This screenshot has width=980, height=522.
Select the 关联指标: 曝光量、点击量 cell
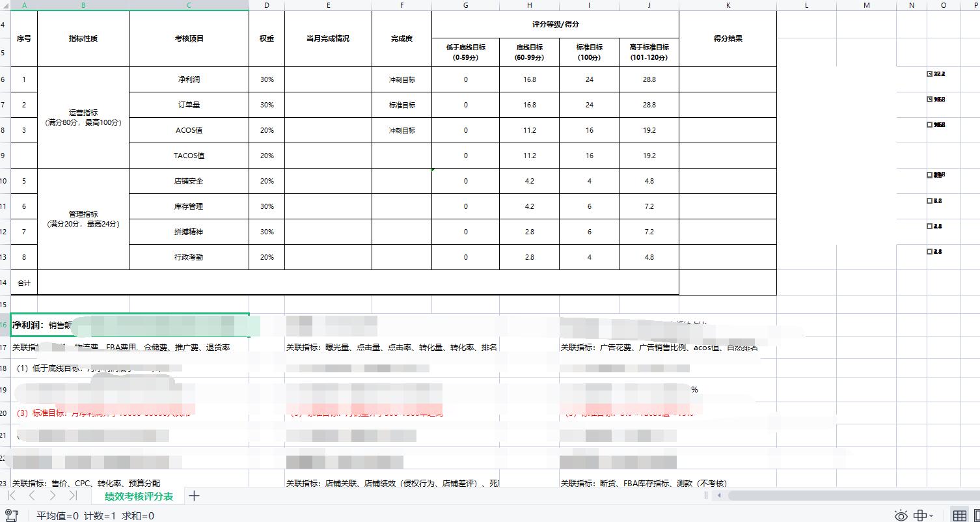pyautogui.click(x=392, y=348)
